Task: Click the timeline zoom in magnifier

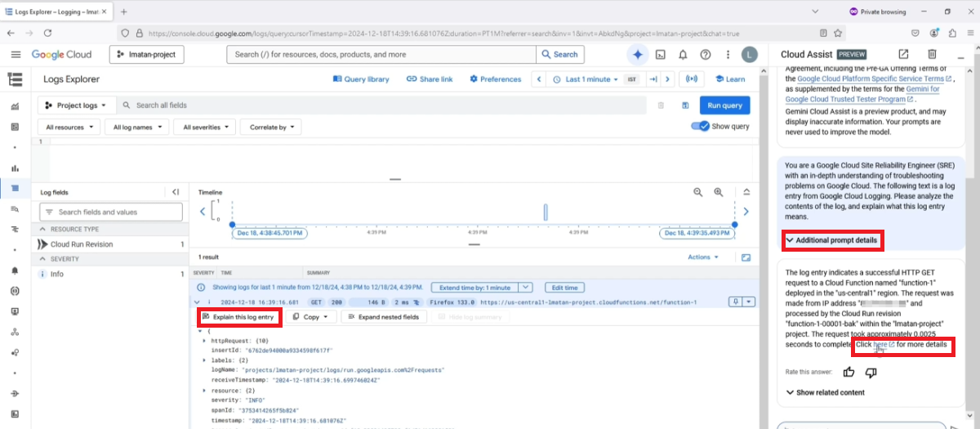Action: point(719,192)
